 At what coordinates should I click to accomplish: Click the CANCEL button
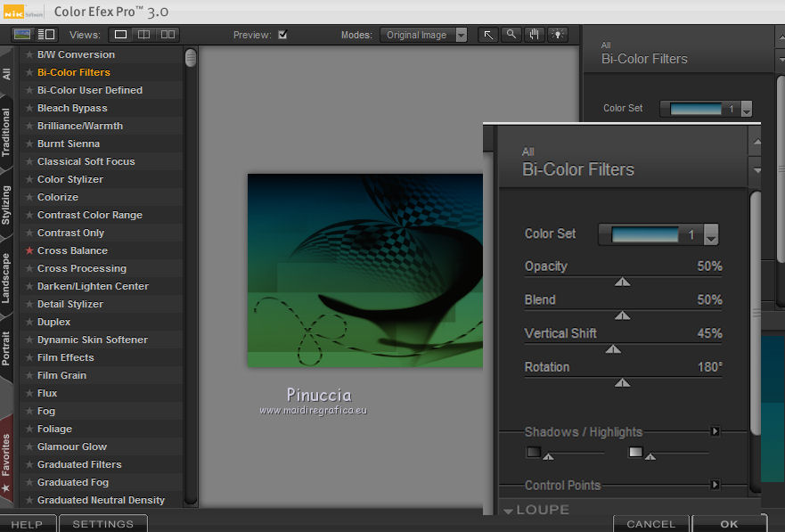[650, 524]
